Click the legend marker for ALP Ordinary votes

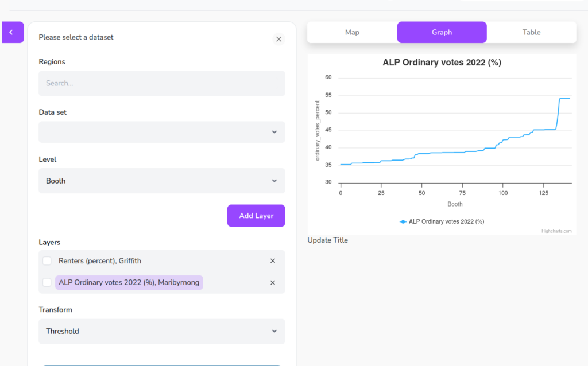403,221
